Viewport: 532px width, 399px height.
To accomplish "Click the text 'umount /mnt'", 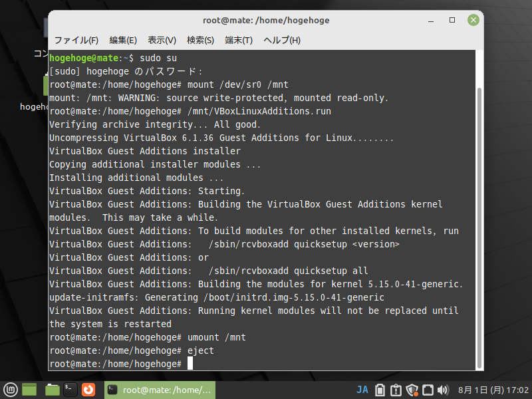I will tap(217, 337).
